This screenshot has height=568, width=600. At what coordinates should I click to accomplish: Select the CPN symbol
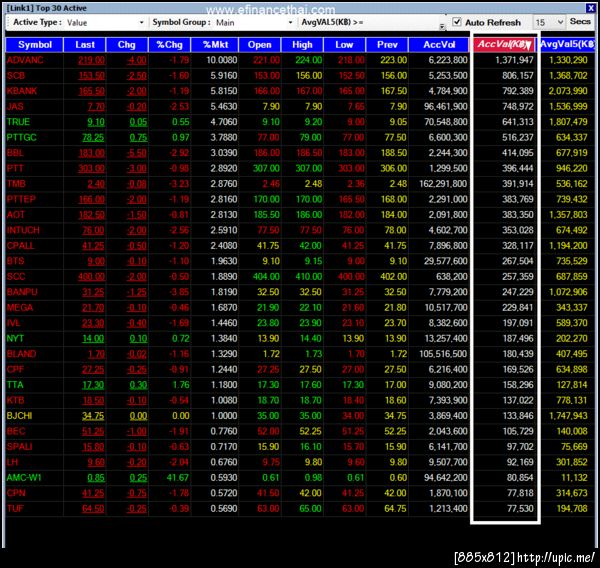16,493
